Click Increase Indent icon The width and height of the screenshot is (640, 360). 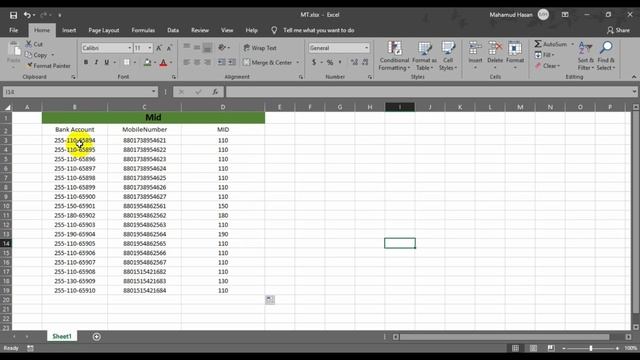point(232,62)
